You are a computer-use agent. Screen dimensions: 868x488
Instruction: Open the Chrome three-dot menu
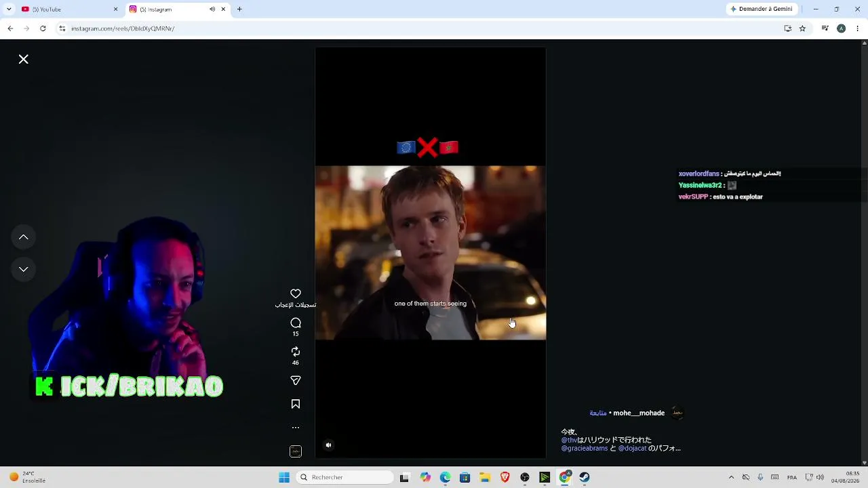click(x=858, y=28)
